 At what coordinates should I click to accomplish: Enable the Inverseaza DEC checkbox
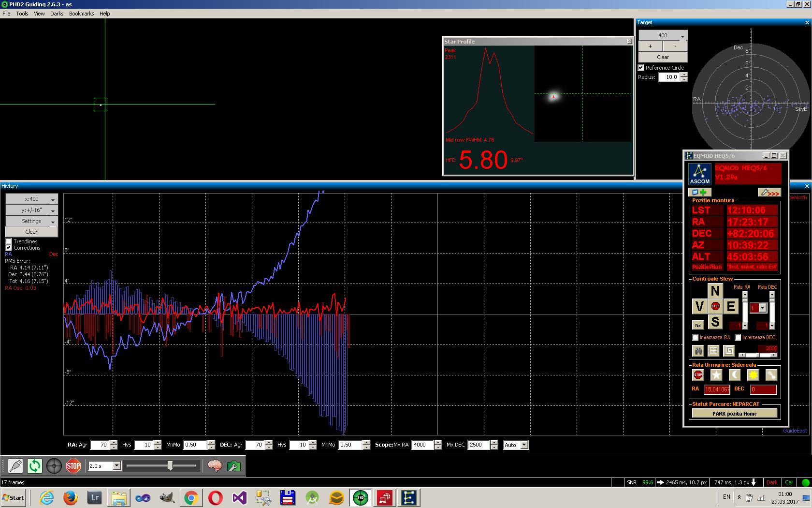738,337
